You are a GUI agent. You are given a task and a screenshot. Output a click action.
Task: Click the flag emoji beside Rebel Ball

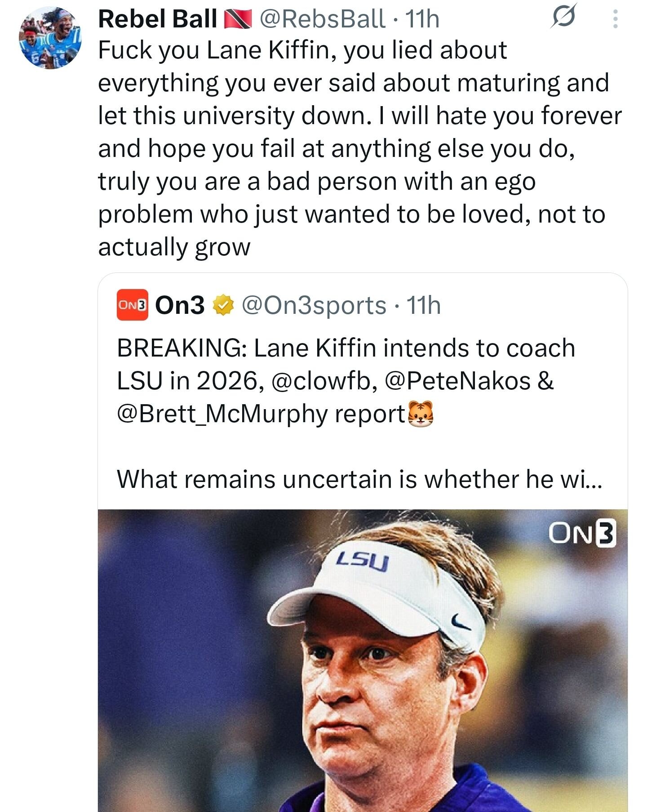[x=238, y=19]
